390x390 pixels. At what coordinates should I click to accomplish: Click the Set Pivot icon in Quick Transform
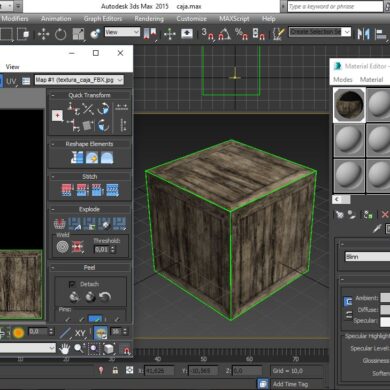57,116
